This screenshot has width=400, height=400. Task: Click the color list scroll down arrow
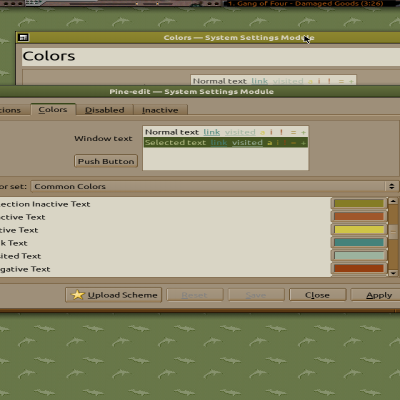tap(393, 273)
